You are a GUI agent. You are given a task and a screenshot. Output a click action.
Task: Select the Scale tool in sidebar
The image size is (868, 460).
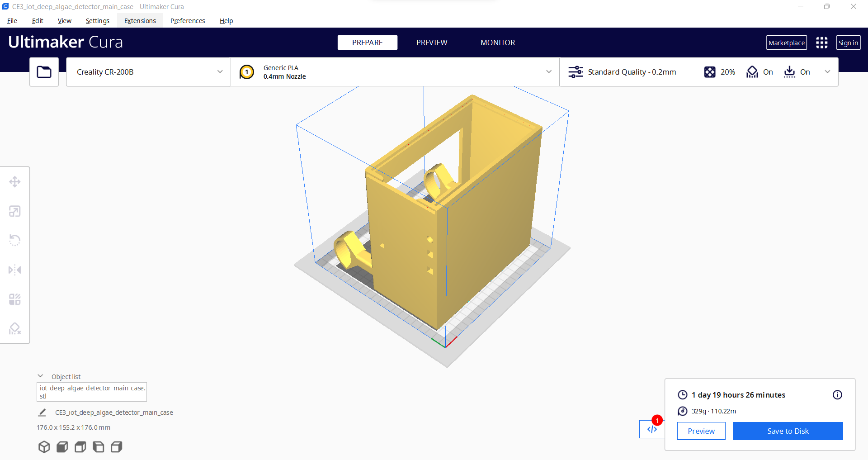pyautogui.click(x=15, y=211)
